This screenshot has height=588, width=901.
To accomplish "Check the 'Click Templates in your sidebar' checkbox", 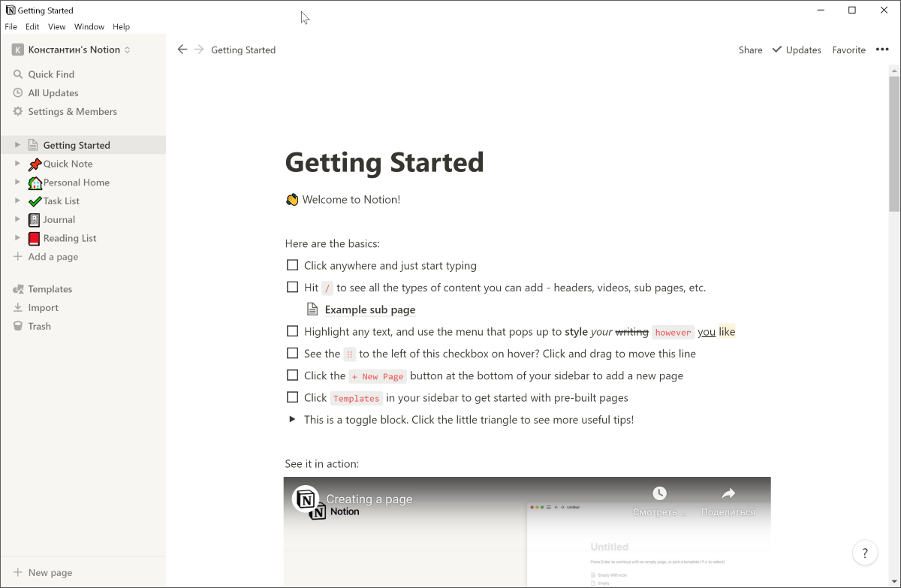I will coord(293,397).
